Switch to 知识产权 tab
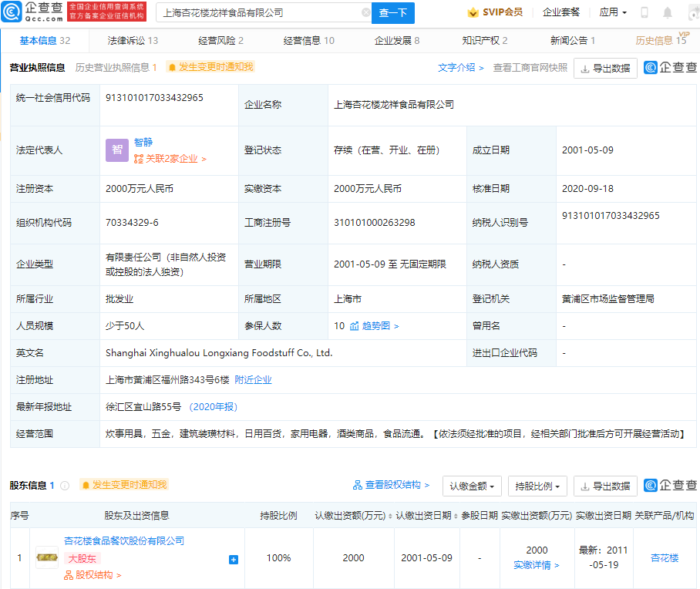This screenshot has width=700, height=589. (x=485, y=41)
